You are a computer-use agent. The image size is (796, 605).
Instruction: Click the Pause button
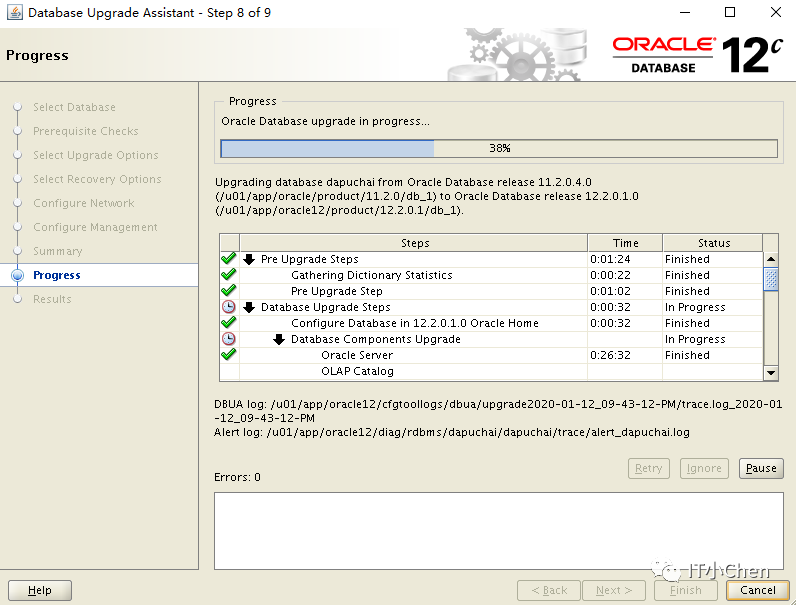click(x=761, y=468)
